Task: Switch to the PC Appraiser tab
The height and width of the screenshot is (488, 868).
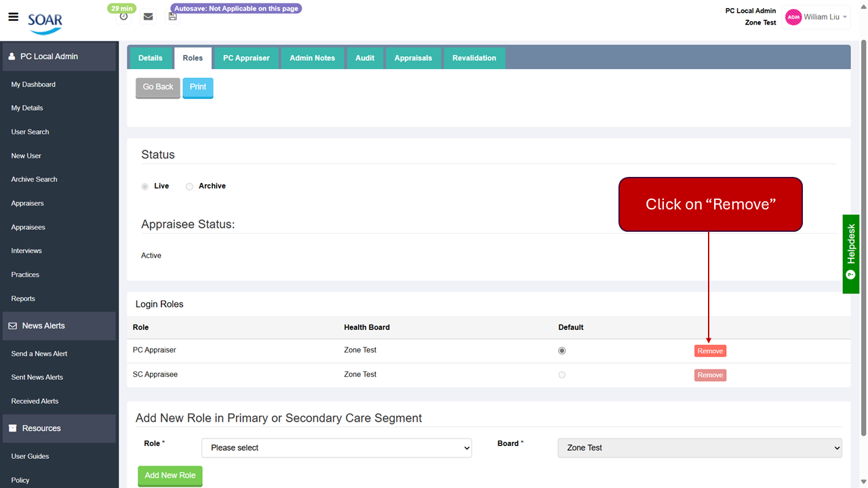Action: pyautogui.click(x=246, y=58)
